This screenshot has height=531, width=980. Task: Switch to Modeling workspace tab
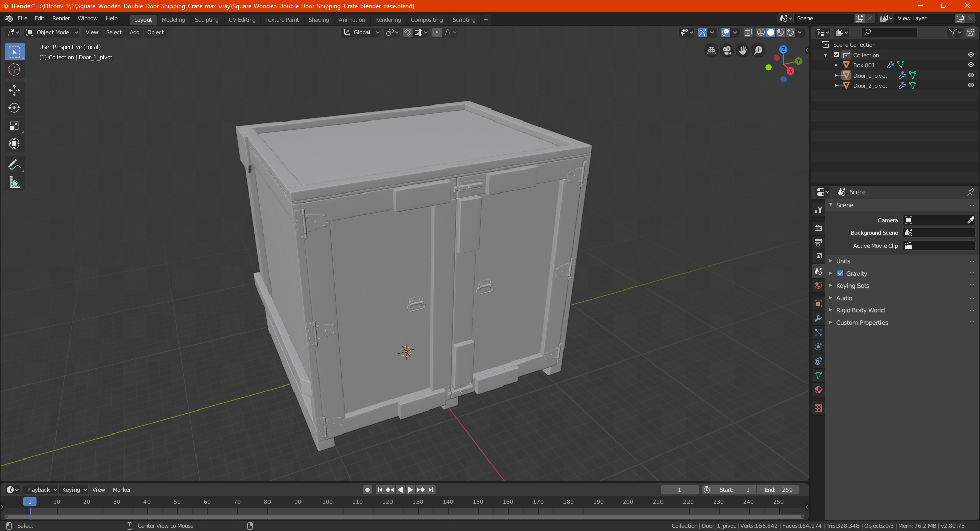point(173,20)
